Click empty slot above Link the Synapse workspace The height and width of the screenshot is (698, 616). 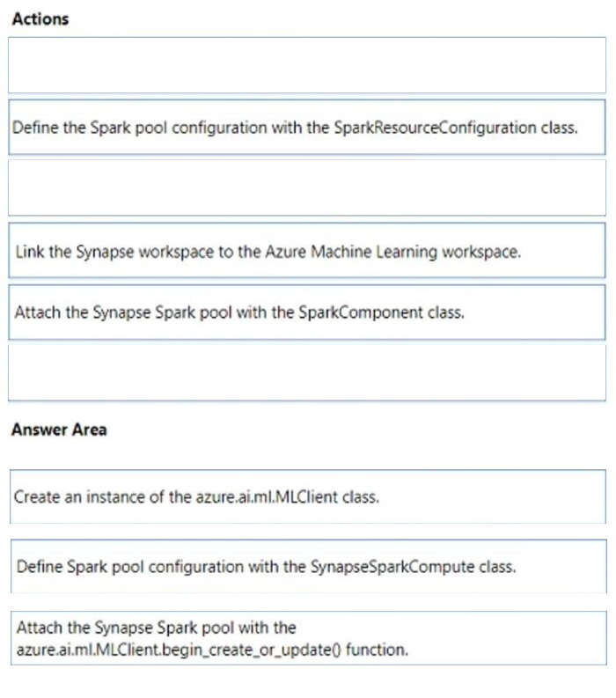tap(307, 188)
